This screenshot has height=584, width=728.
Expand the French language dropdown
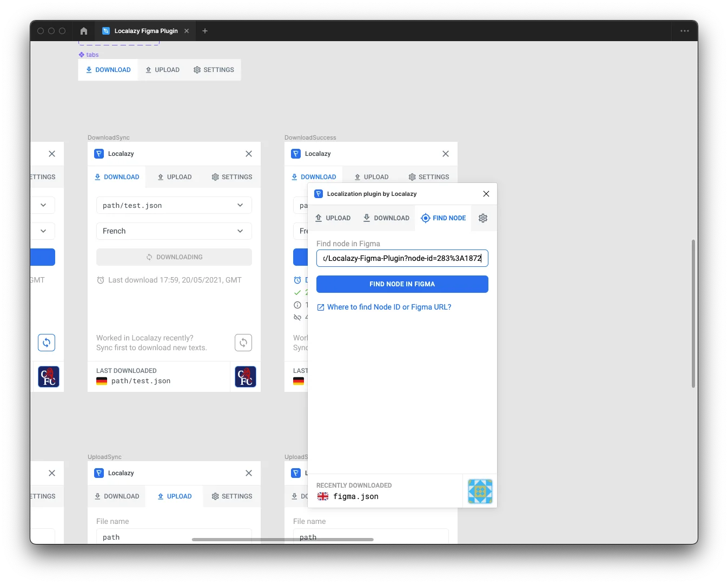pyautogui.click(x=174, y=231)
